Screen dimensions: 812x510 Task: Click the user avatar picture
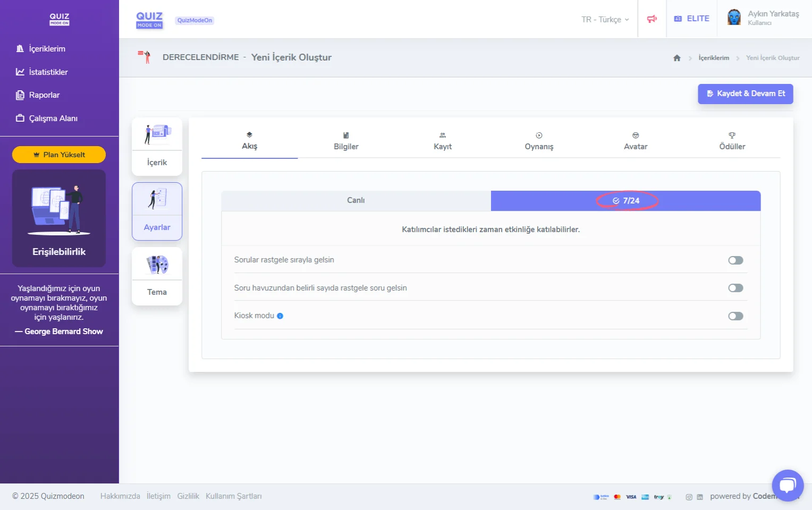point(734,18)
